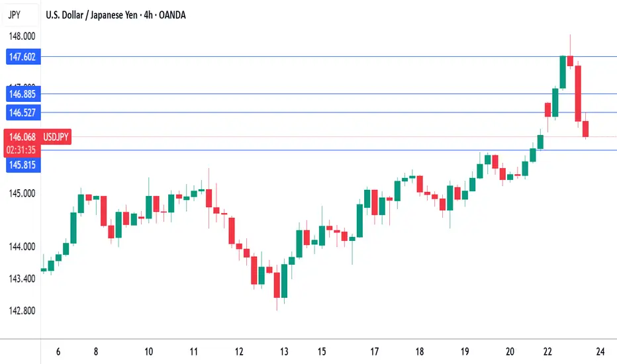Screen dimensions: 617x364
Task: Click the 143.400 price axis label
Action: click(22, 279)
